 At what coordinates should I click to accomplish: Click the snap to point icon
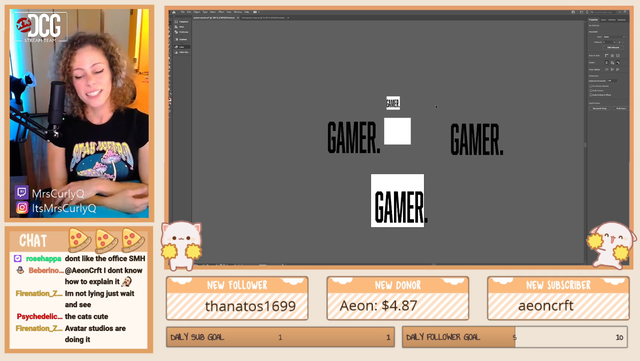606,69
